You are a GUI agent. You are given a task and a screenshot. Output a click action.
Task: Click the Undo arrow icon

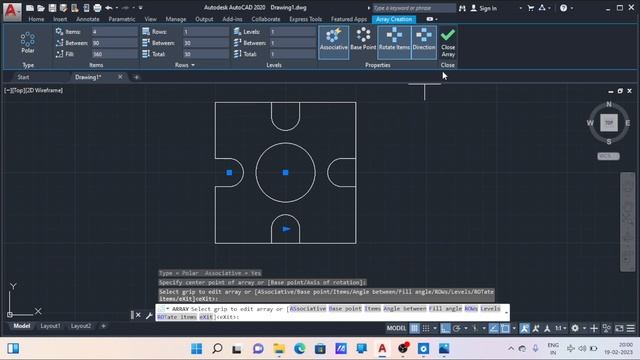click(109, 8)
